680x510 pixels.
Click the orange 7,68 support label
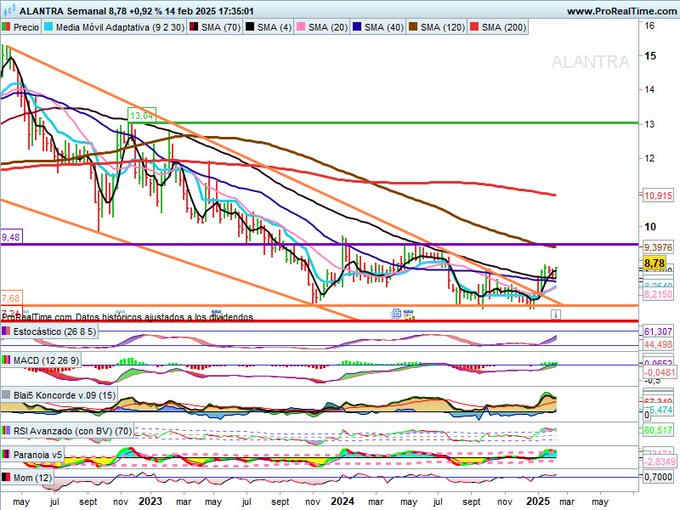pyautogui.click(x=11, y=299)
